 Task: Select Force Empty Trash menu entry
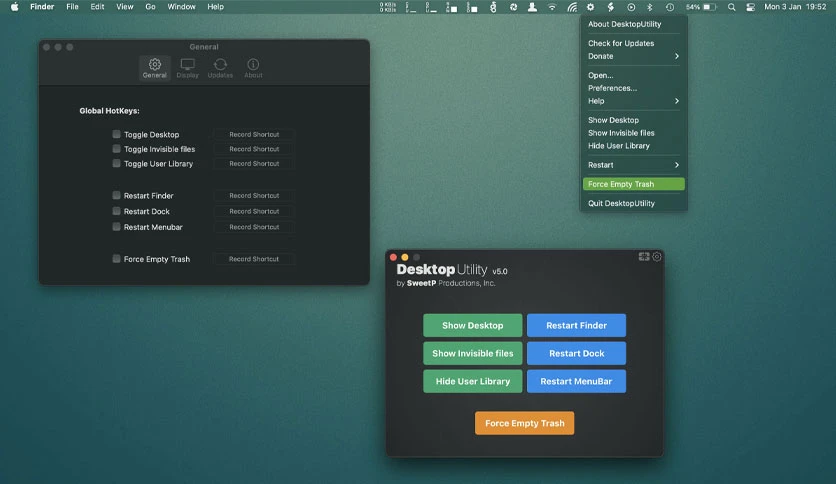(633, 184)
